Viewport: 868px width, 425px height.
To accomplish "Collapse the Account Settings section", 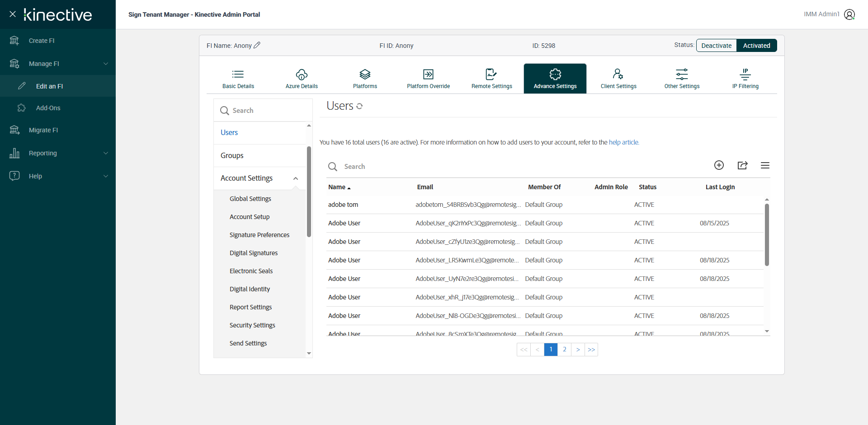I will [x=296, y=178].
